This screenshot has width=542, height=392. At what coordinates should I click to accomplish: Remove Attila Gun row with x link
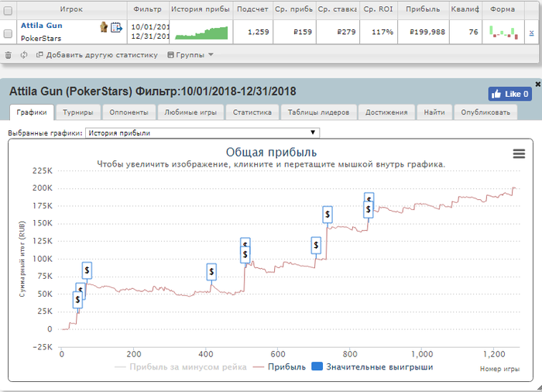[x=531, y=33]
